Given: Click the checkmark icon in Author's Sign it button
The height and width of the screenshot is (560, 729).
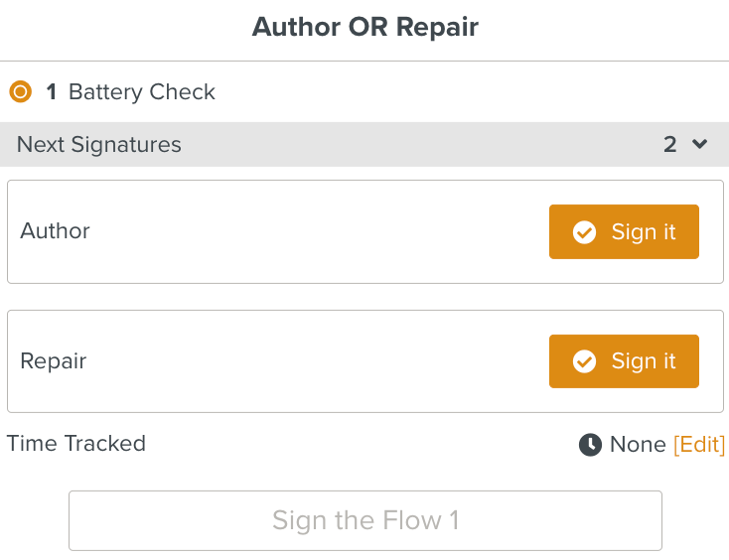Looking at the screenshot, I should click(585, 232).
